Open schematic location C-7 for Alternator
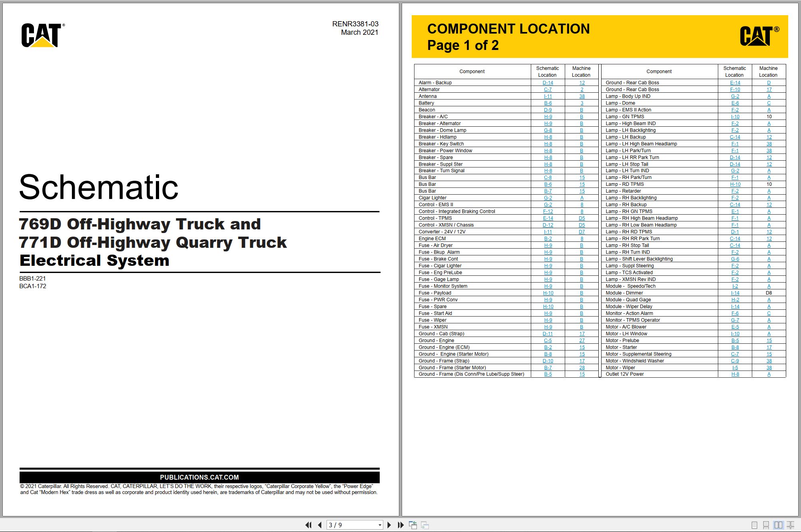 (548, 90)
